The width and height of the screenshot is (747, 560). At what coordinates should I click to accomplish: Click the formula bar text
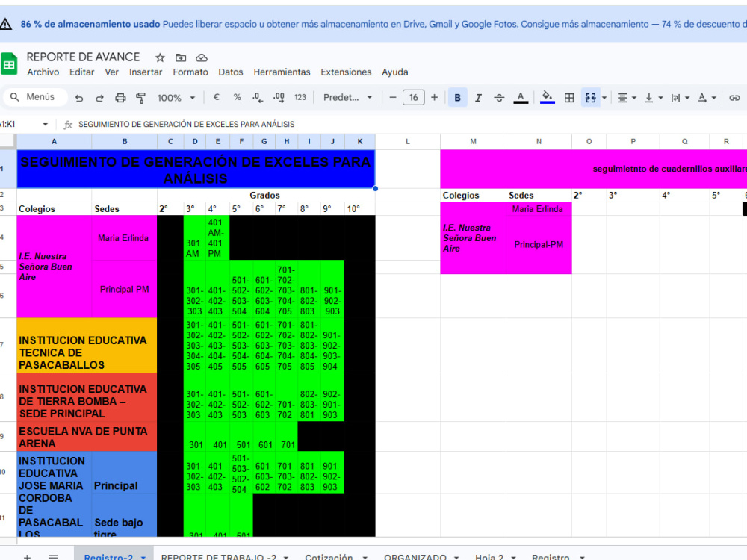[x=186, y=124]
